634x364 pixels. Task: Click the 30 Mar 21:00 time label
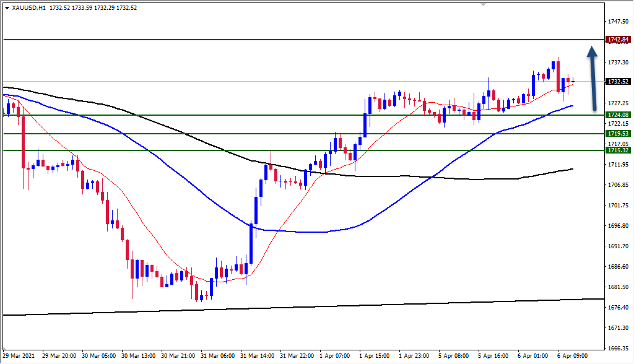click(x=178, y=356)
